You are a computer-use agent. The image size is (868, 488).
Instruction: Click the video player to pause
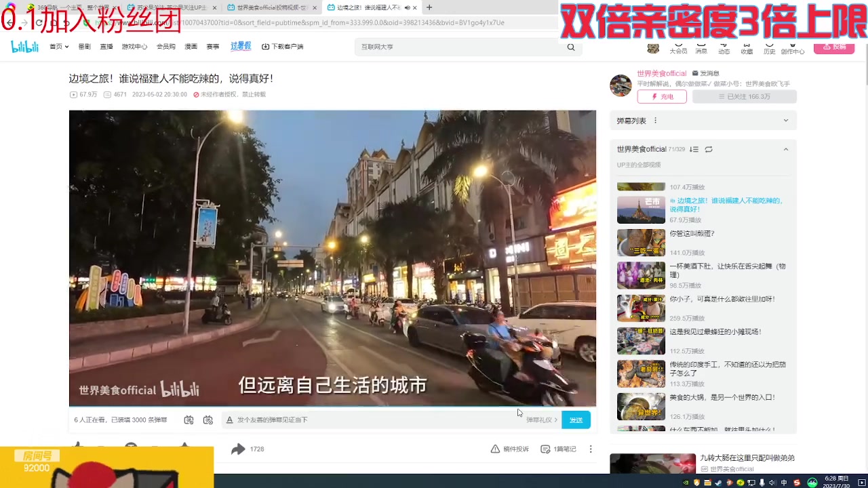(332, 258)
